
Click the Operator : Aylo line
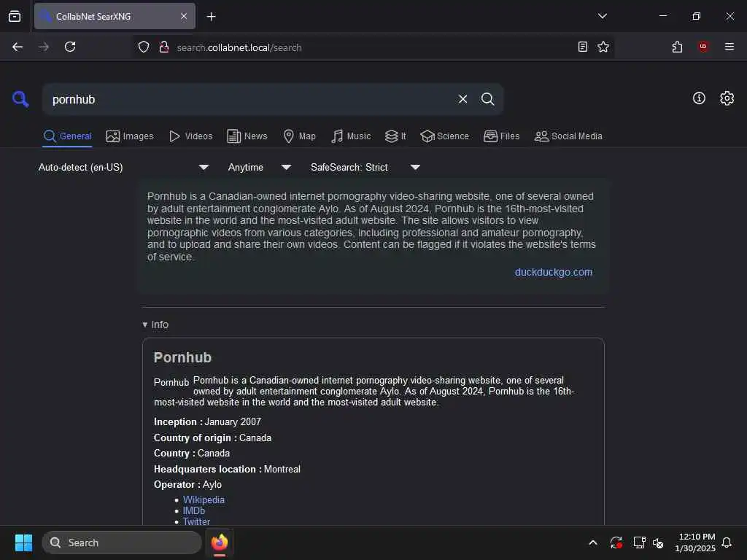[x=187, y=485]
